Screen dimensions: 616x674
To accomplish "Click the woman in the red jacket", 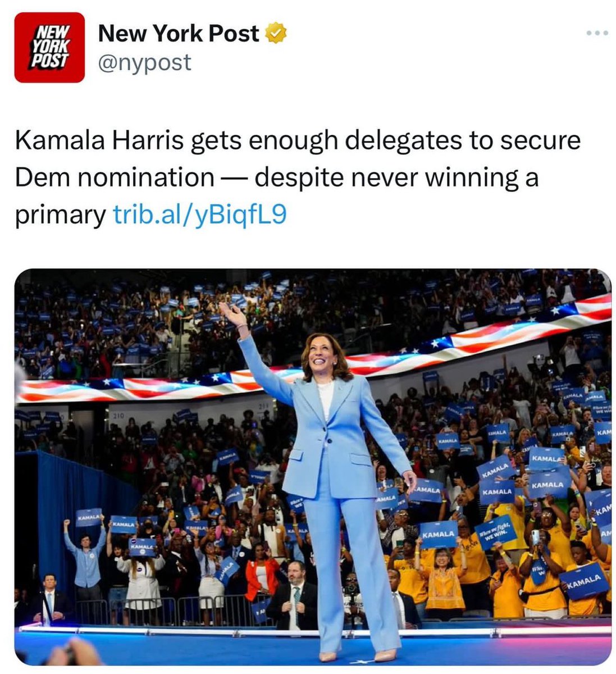I will point(261,573).
